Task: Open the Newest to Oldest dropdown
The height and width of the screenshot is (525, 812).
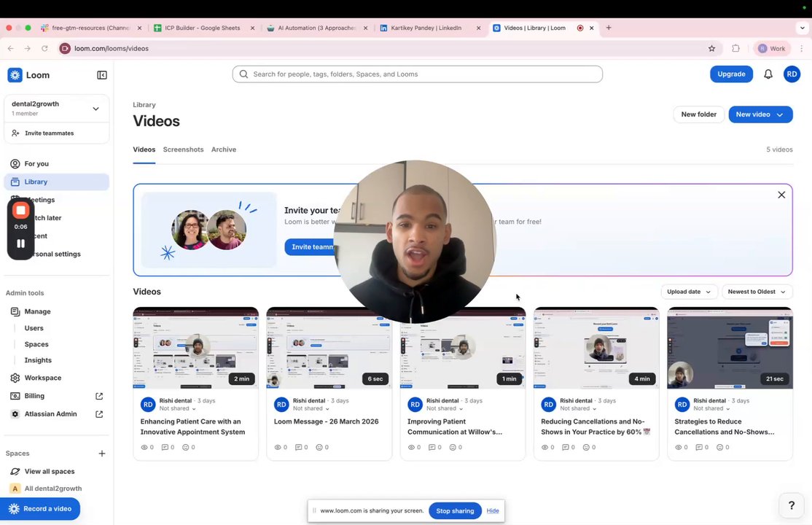Action: tap(757, 292)
